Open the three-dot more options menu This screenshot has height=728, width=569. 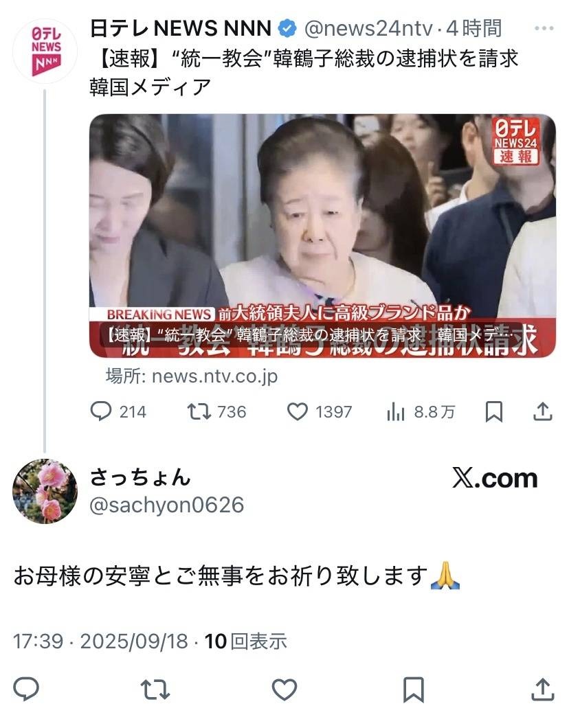coord(544,29)
